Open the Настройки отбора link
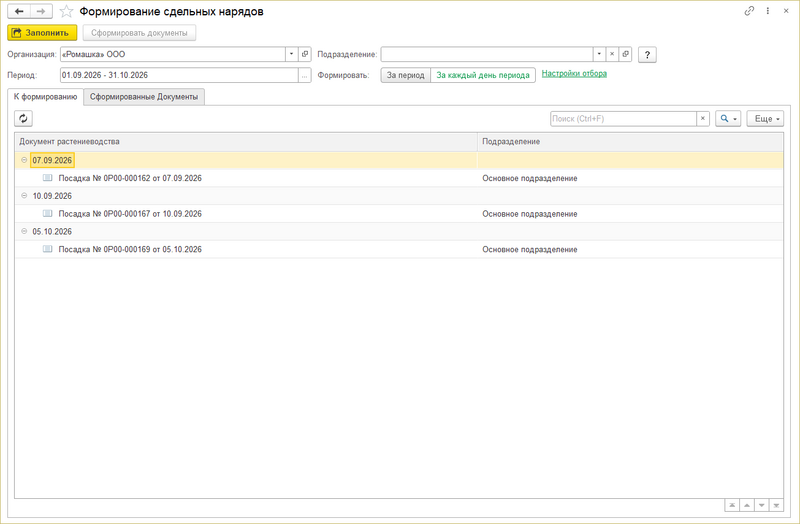 point(574,73)
